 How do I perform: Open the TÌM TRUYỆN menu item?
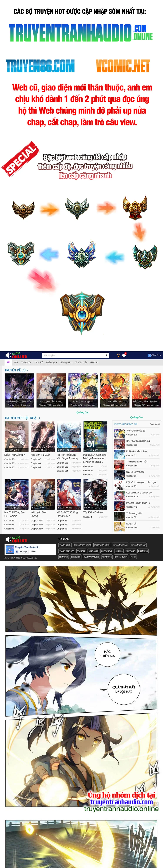tap(81, 363)
